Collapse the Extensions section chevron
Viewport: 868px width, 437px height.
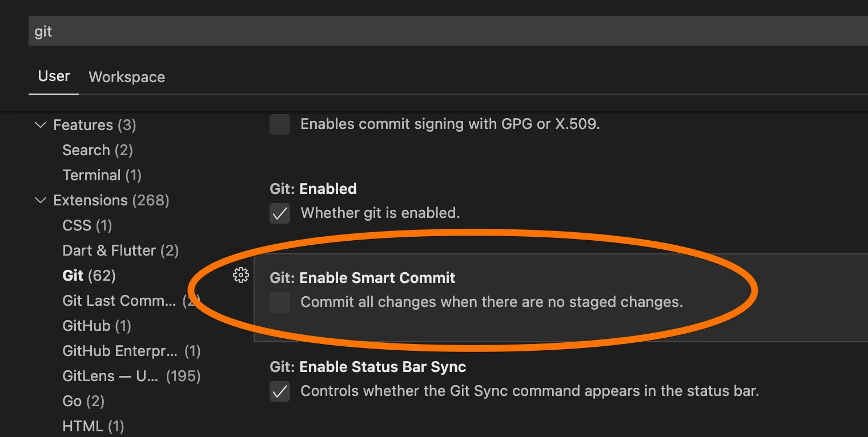(41, 200)
